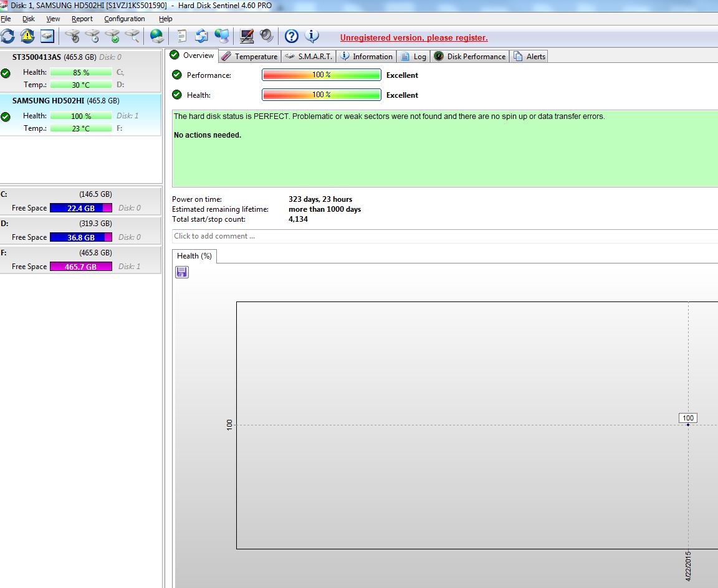The height and width of the screenshot is (588, 718).
Task: Click the green status check of SAMSUNG HD502HI
Action: point(6,116)
